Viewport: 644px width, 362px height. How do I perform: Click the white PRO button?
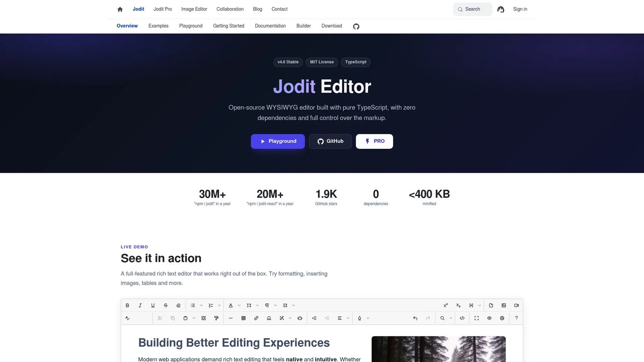(374, 141)
